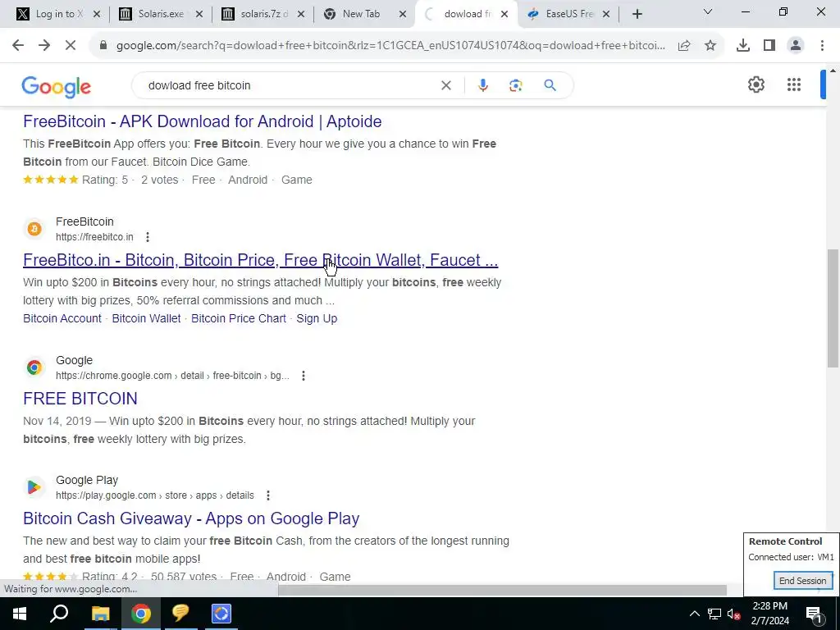
Task: Open Windows taskbar search
Action: pyautogui.click(x=59, y=614)
